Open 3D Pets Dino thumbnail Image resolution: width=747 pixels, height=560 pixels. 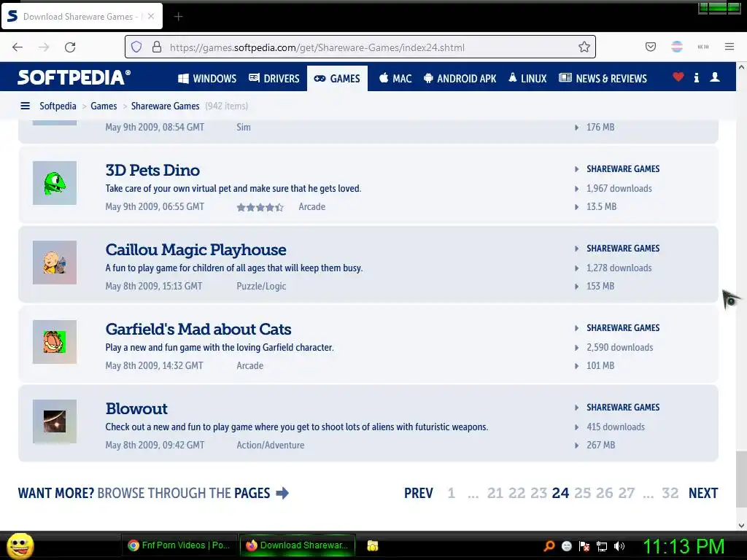pyautogui.click(x=55, y=183)
